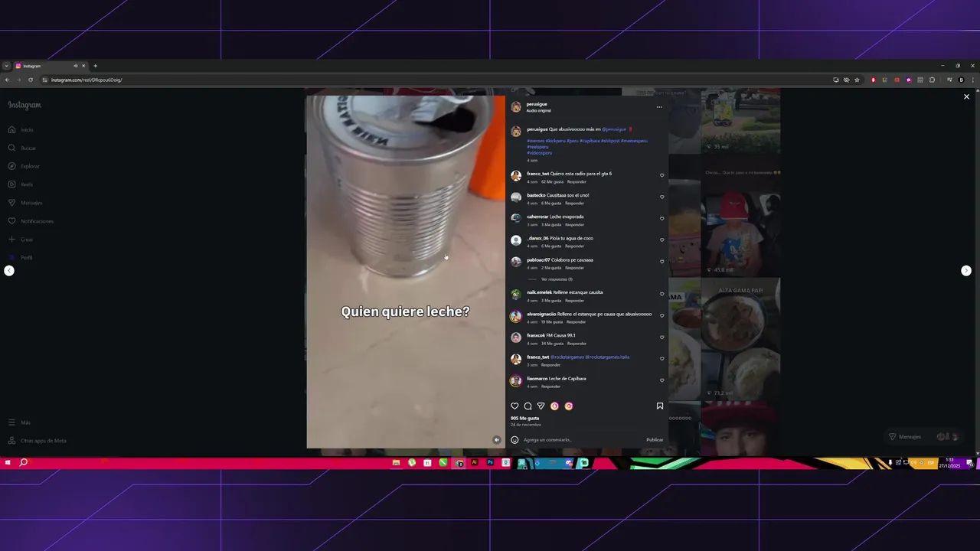This screenshot has height=551, width=980.
Task: Go to the previous post arrow
Action: [x=9, y=271]
